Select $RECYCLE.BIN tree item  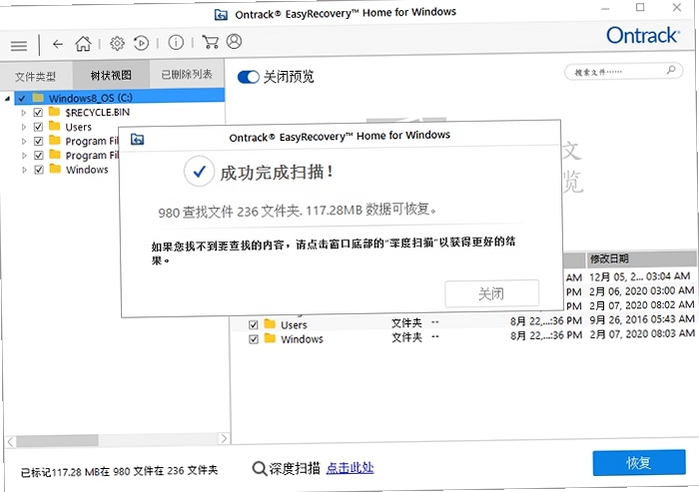click(x=97, y=112)
